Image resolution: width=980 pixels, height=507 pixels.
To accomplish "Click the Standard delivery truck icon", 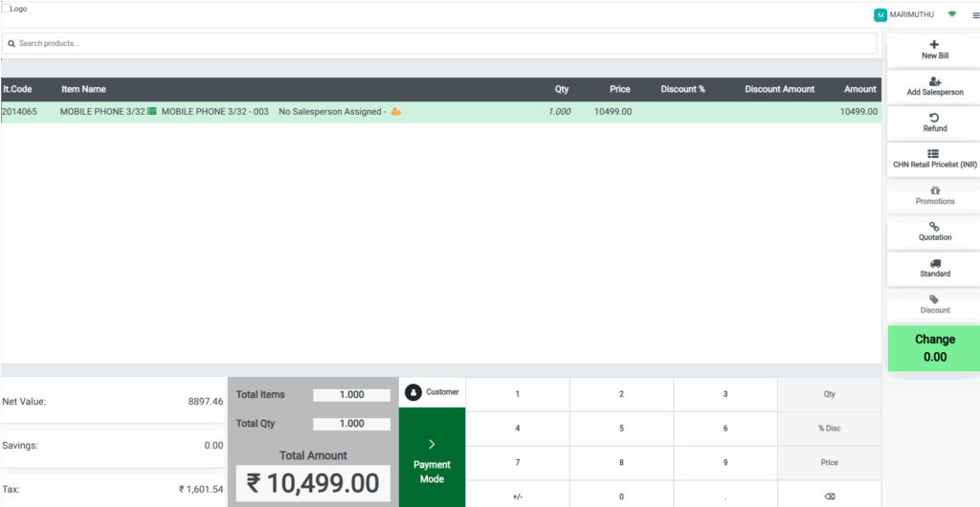I will pos(935,263).
